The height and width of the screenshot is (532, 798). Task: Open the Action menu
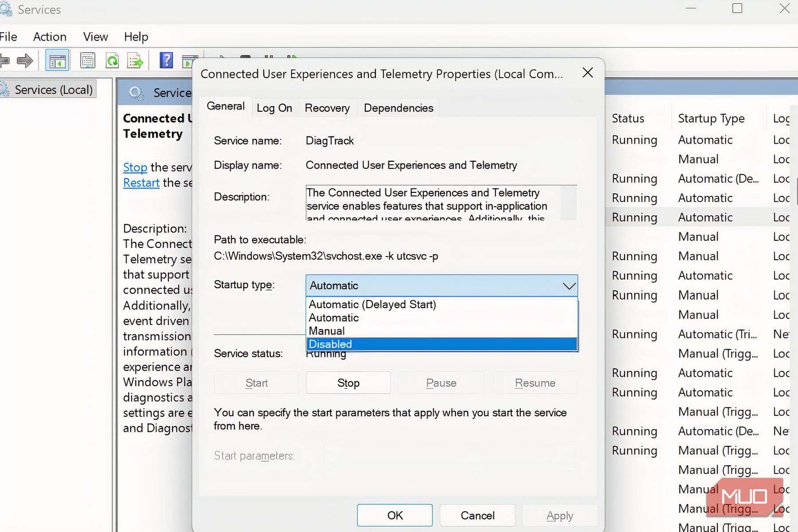tap(50, 37)
